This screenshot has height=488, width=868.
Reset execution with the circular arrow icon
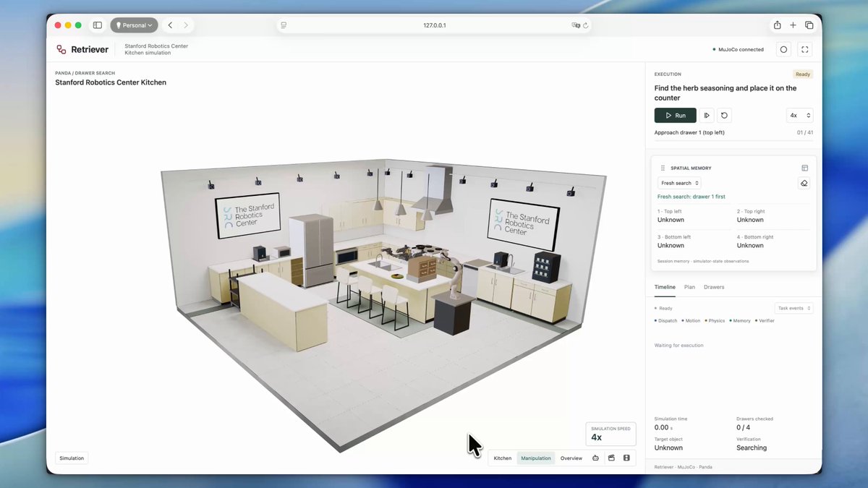(724, 116)
